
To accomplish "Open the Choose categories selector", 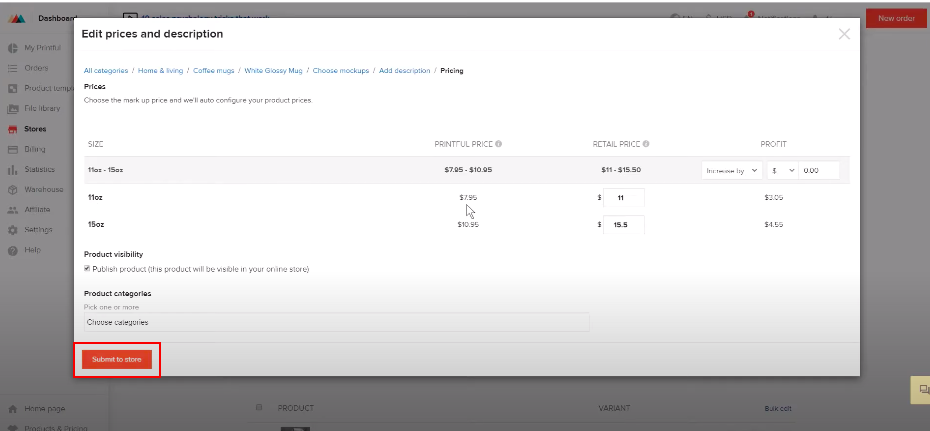I will click(x=336, y=322).
